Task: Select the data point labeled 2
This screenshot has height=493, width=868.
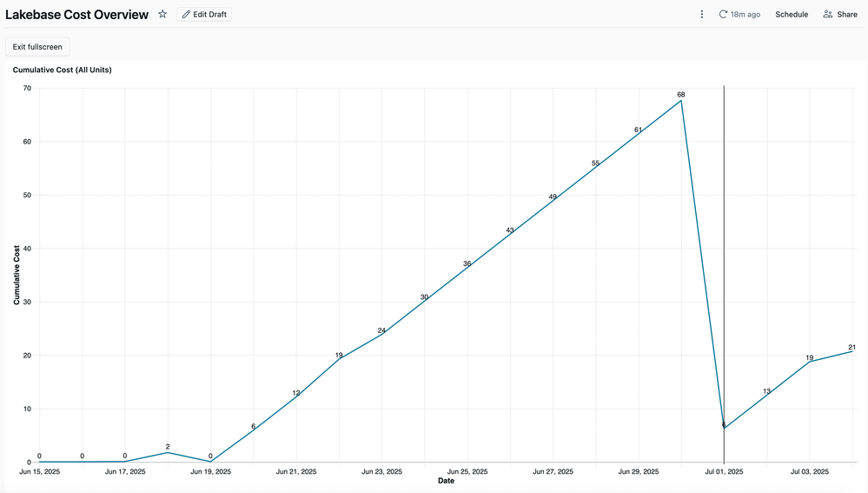Action: click(168, 452)
